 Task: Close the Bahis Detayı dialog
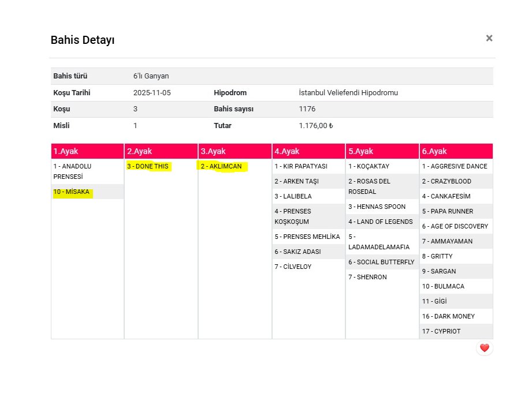489,38
